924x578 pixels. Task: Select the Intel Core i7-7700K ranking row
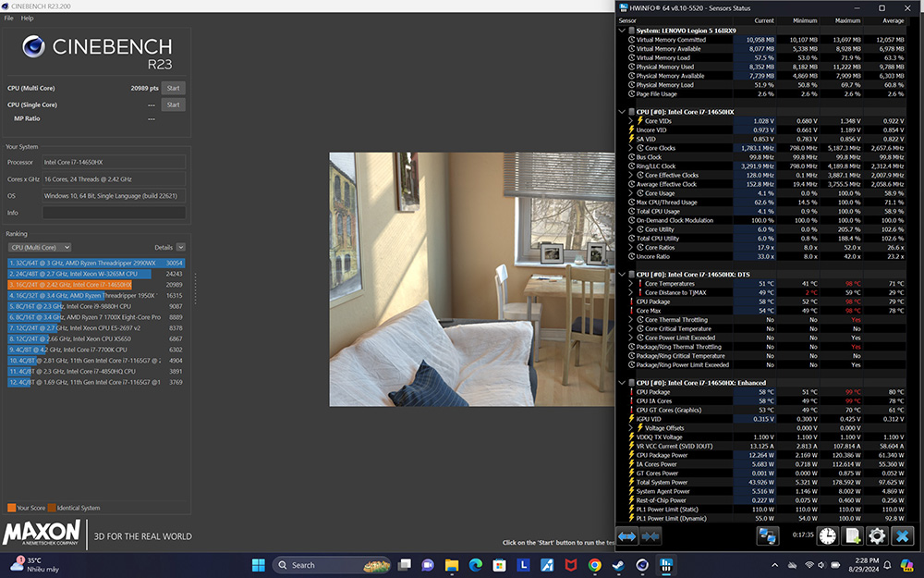pos(96,350)
